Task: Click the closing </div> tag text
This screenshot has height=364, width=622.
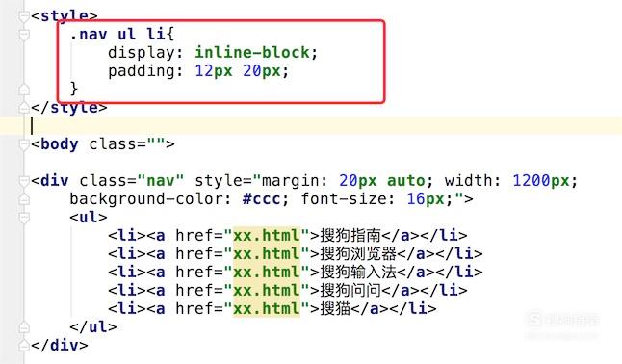Action: point(60,346)
